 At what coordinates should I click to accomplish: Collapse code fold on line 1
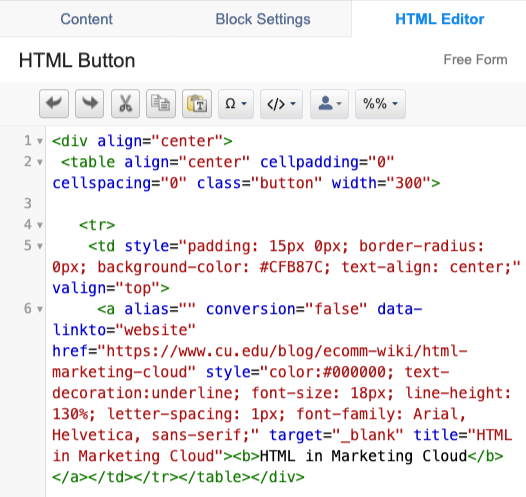pos(40,141)
